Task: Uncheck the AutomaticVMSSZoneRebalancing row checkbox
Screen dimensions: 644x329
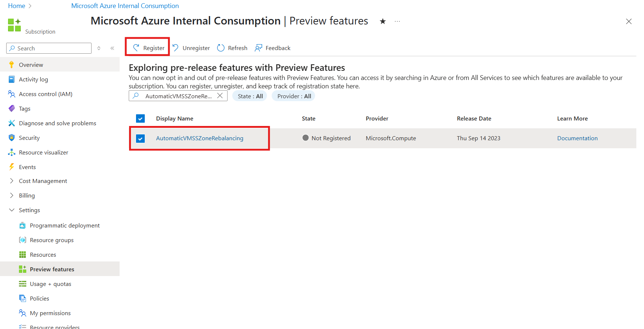Action: pos(140,138)
